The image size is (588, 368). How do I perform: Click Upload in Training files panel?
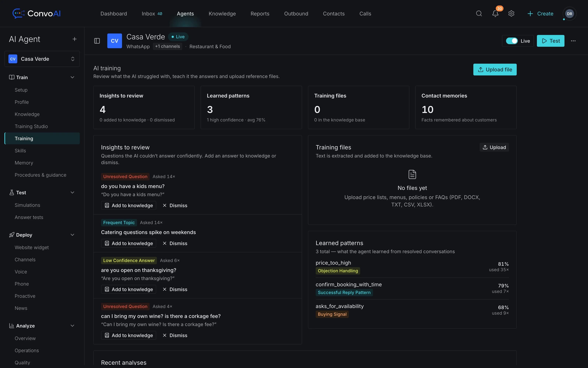click(x=494, y=147)
